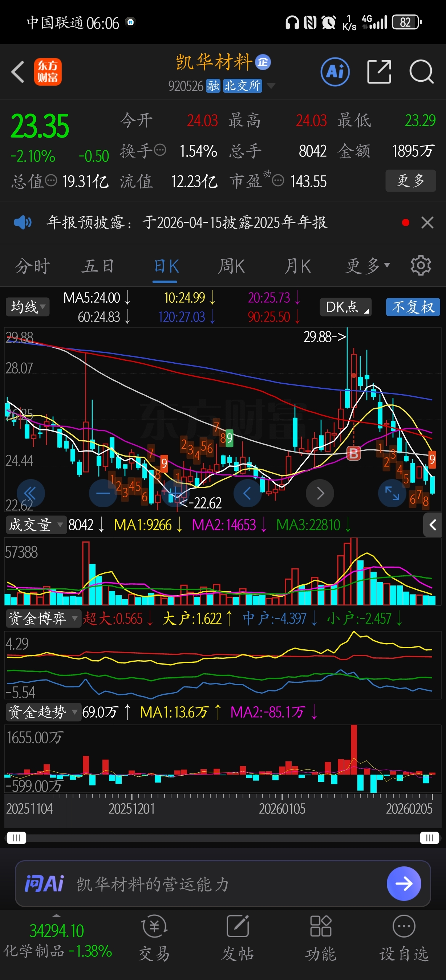Screen dimensions: 446x980
Task: Open chart settings gear icon
Action: click(421, 266)
